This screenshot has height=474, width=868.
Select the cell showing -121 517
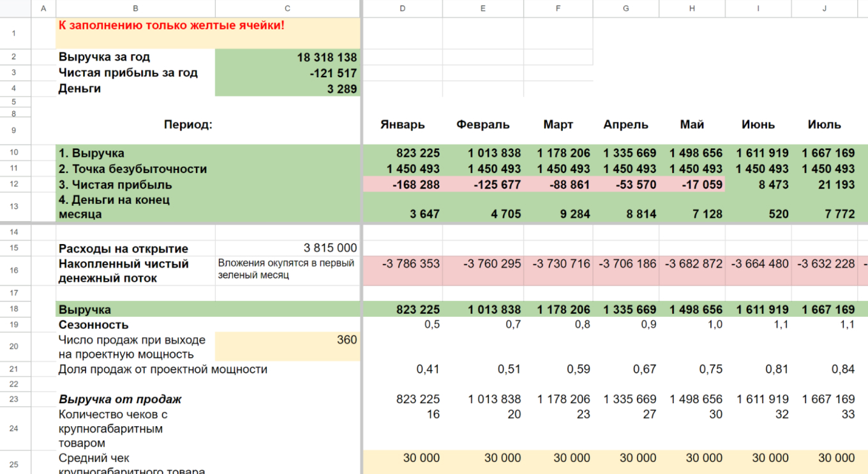click(x=287, y=73)
